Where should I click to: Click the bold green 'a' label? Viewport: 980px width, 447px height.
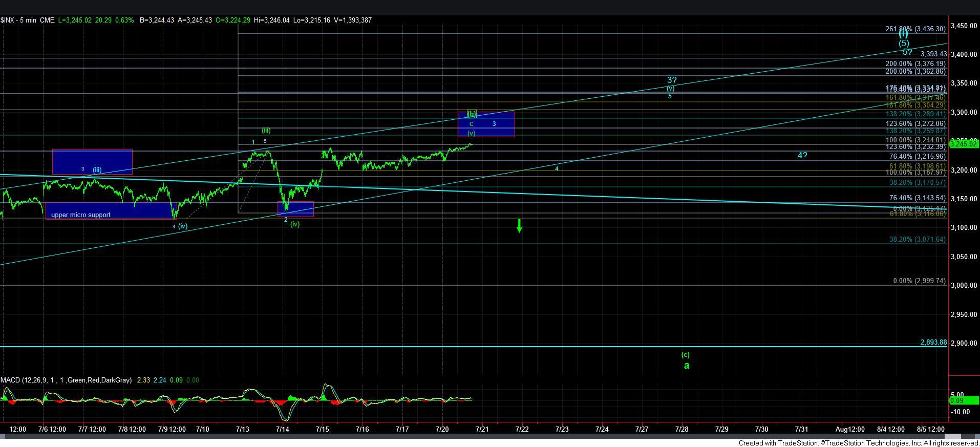pyautogui.click(x=687, y=366)
